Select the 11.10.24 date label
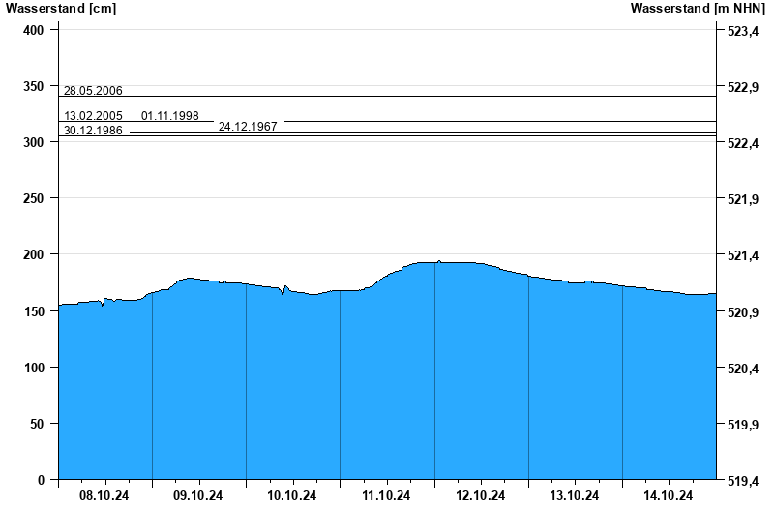 click(387, 496)
